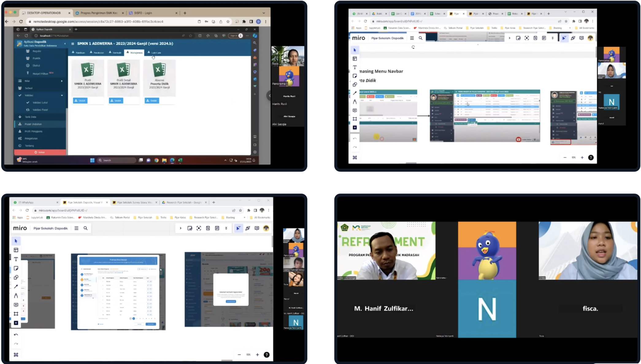Open the Formulir tab in Dapodik
Viewport: 641px width, 364px height.
click(x=115, y=52)
